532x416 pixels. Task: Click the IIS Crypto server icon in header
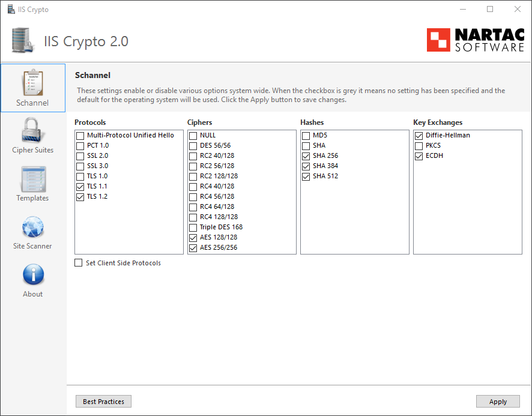[23, 41]
